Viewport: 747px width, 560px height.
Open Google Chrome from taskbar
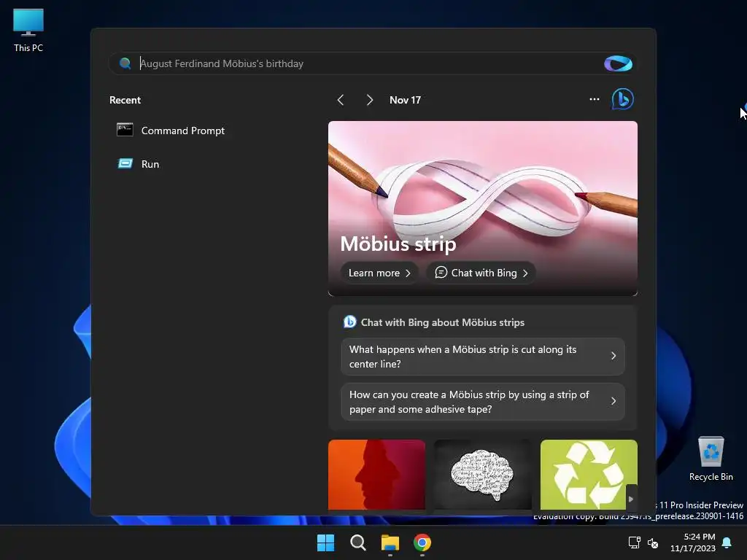pyautogui.click(x=422, y=542)
